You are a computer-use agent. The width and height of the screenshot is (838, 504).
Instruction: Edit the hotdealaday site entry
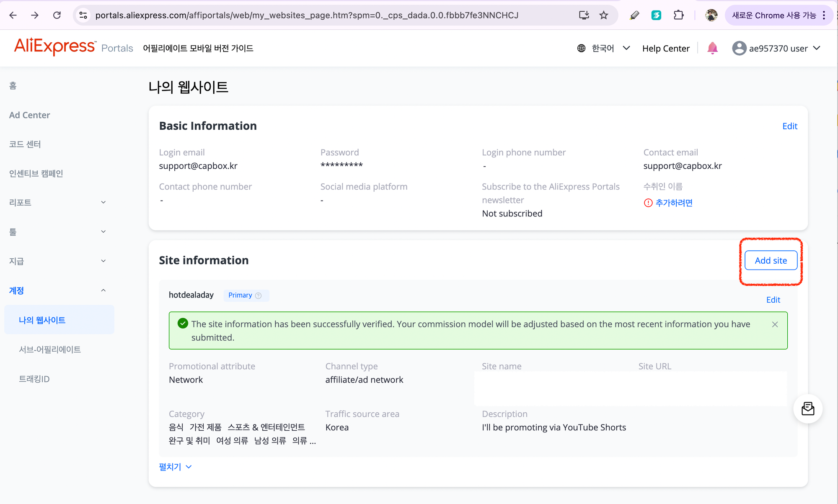point(773,300)
